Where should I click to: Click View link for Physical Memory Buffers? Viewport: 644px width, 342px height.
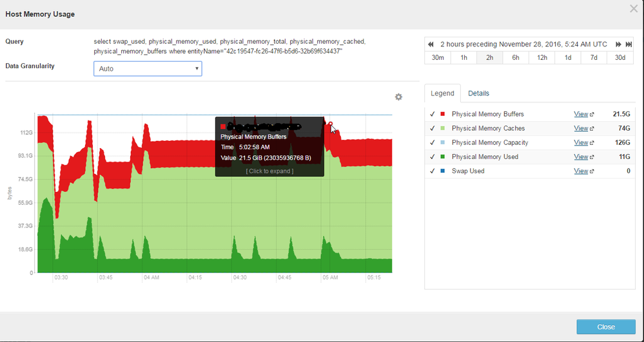(581, 114)
